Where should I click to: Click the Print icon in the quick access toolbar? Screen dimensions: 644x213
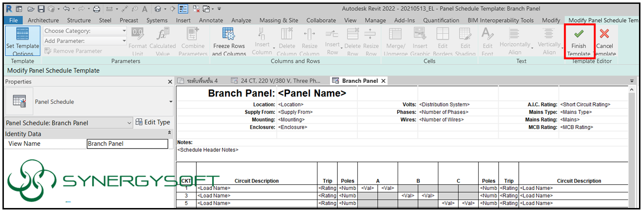[x=97, y=9]
